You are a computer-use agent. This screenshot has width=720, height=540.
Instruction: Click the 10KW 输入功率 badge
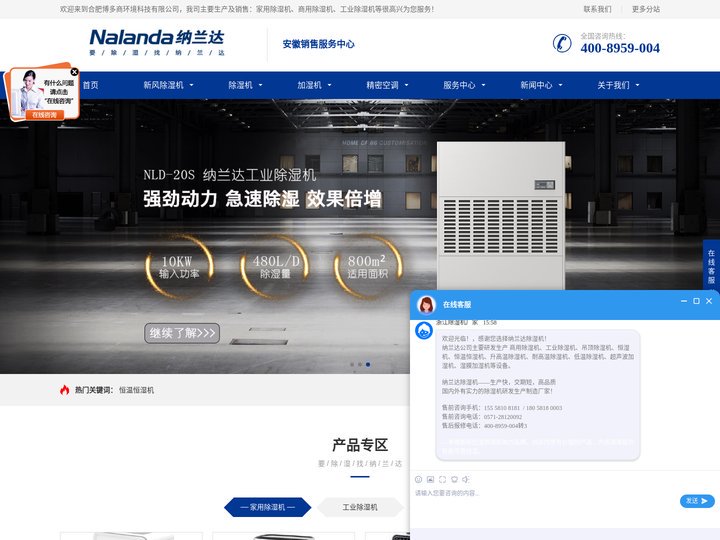[x=179, y=267]
